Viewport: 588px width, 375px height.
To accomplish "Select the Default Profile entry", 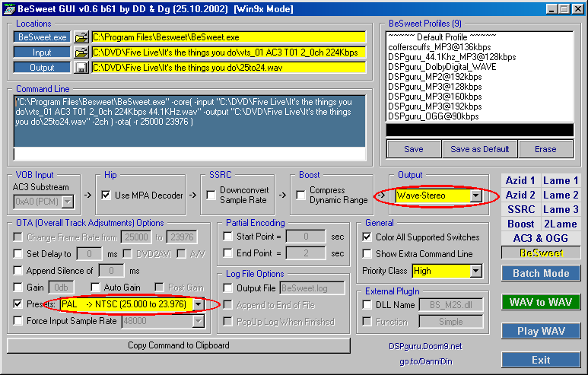I will click(480, 37).
